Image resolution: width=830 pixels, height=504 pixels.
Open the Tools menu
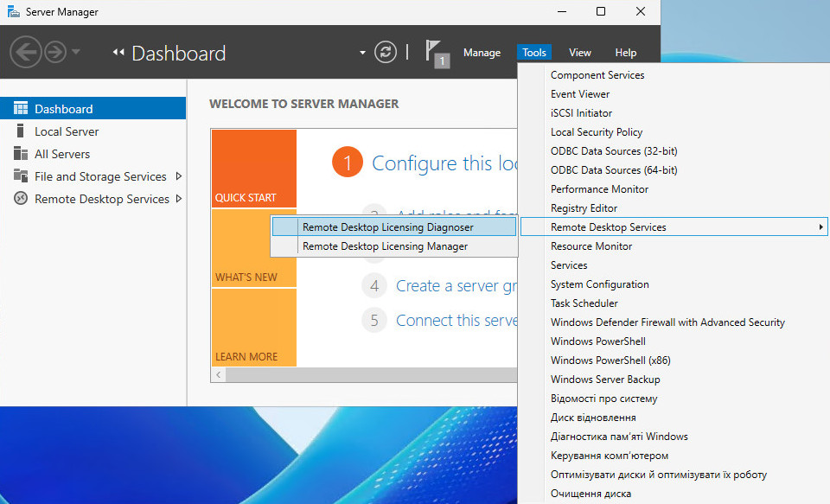(x=534, y=53)
